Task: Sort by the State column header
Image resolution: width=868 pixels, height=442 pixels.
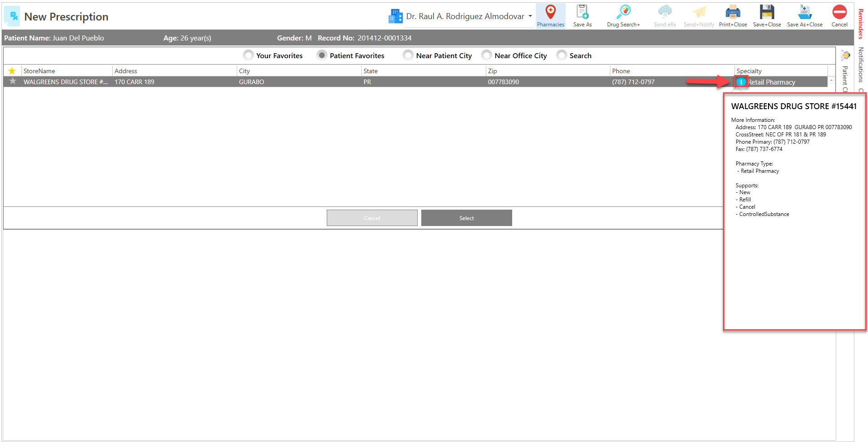Action: (424, 71)
